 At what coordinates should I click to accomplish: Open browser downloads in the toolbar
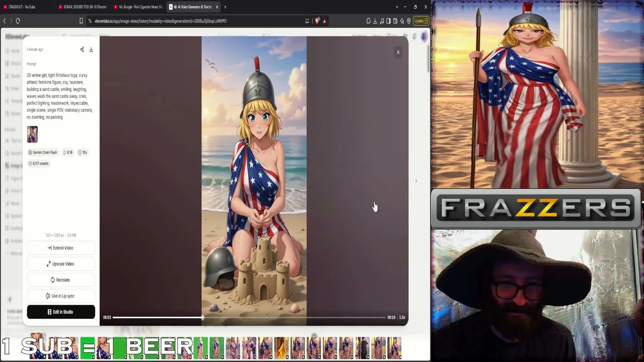coord(375,21)
